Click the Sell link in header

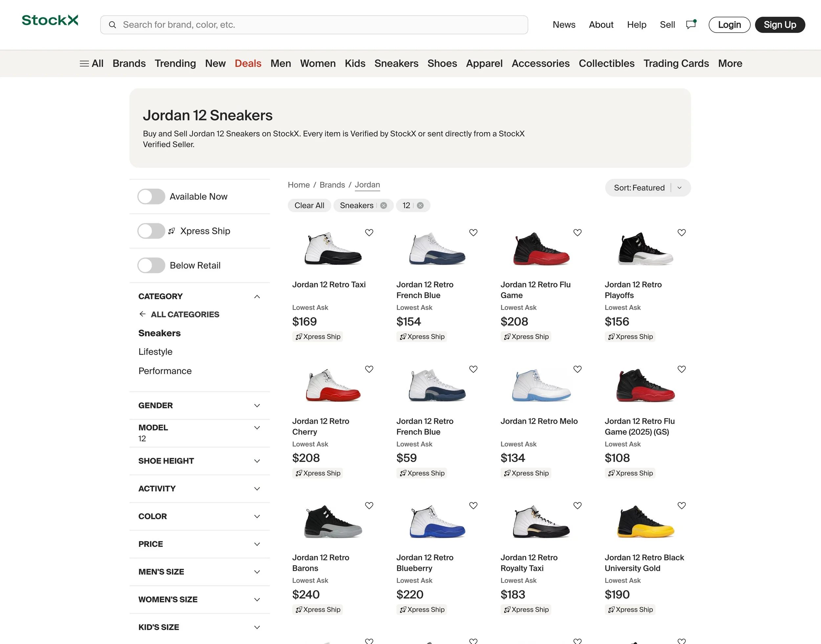pyautogui.click(x=667, y=25)
